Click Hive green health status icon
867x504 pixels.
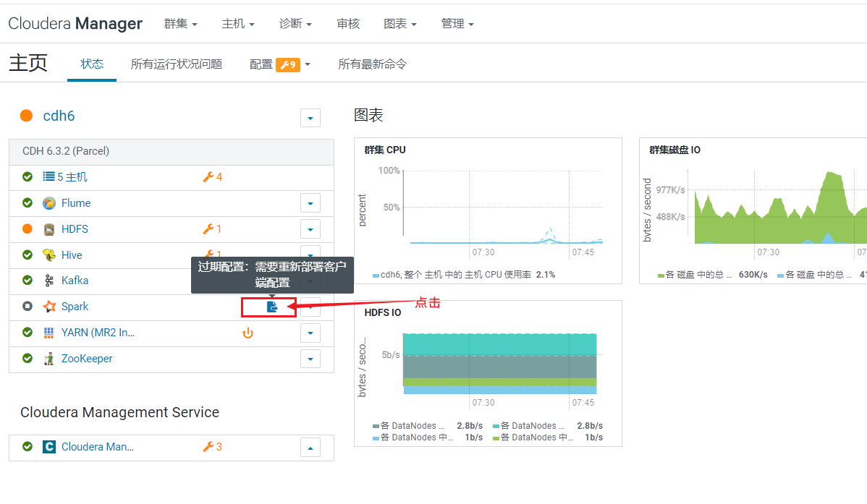click(27, 255)
